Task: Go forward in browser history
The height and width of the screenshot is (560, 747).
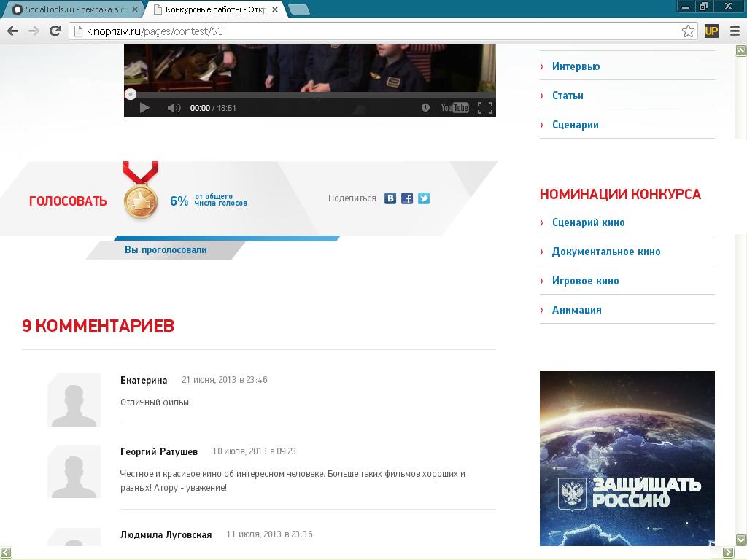Action: coord(34,31)
